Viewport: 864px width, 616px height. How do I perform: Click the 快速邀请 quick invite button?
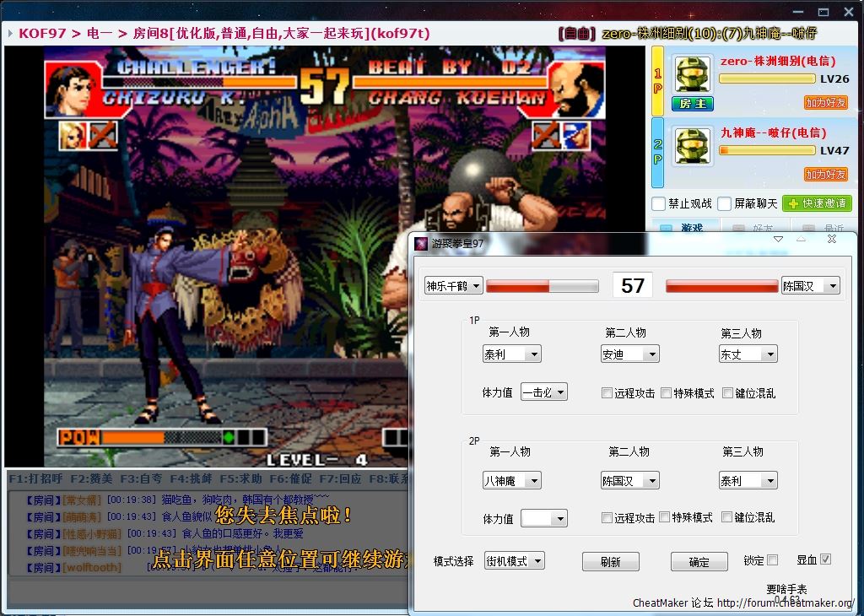click(817, 203)
